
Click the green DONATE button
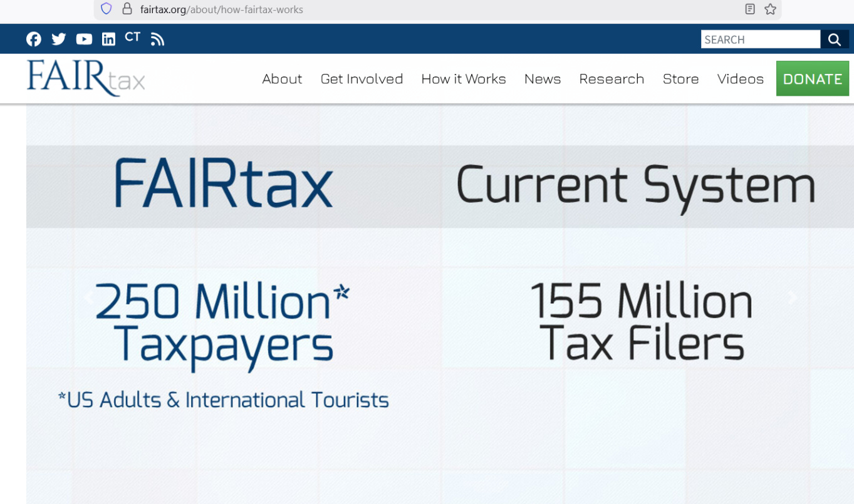click(x=813, y=78)
